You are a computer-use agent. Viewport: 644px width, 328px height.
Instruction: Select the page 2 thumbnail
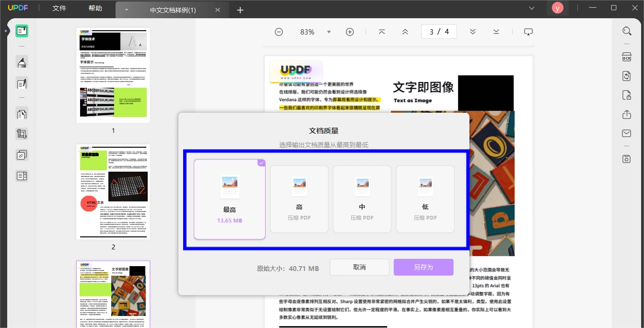click(x=113, y=192)
